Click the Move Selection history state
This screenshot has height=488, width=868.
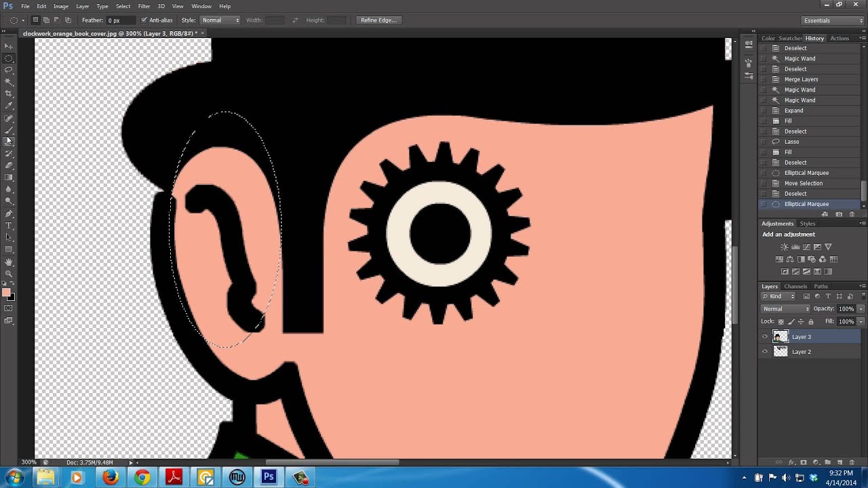click(x=804, y=183)
